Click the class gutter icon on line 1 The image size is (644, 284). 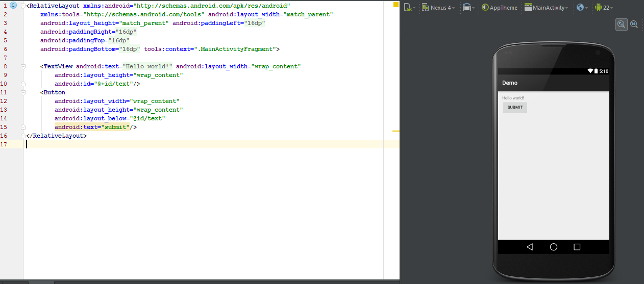(13, 5)
